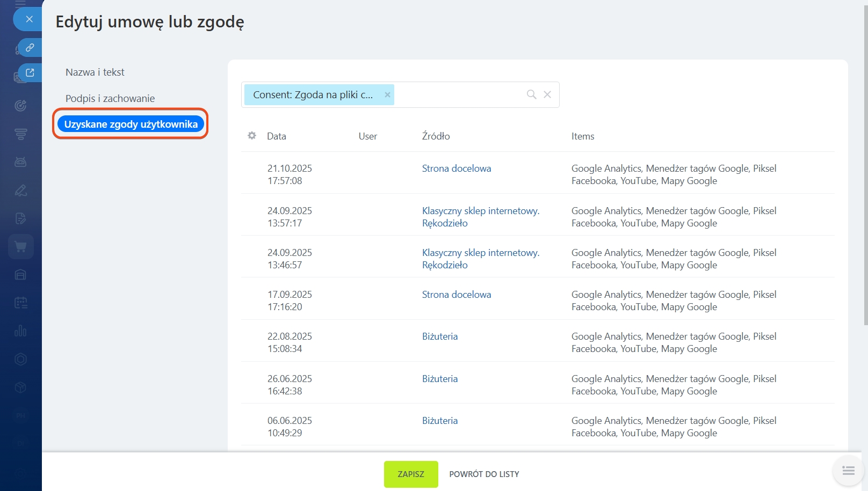Click the magnifier search icon in filter

[x=531, y=94]
